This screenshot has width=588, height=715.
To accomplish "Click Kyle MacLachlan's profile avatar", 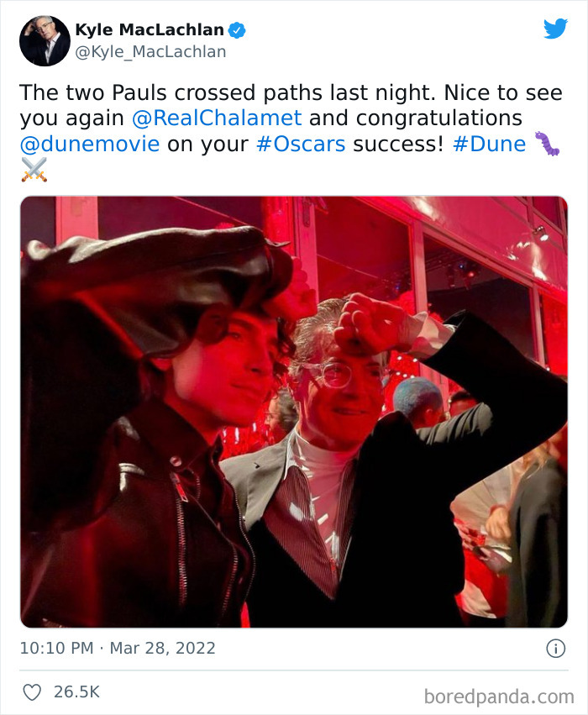I will click(x=45, y=39).
